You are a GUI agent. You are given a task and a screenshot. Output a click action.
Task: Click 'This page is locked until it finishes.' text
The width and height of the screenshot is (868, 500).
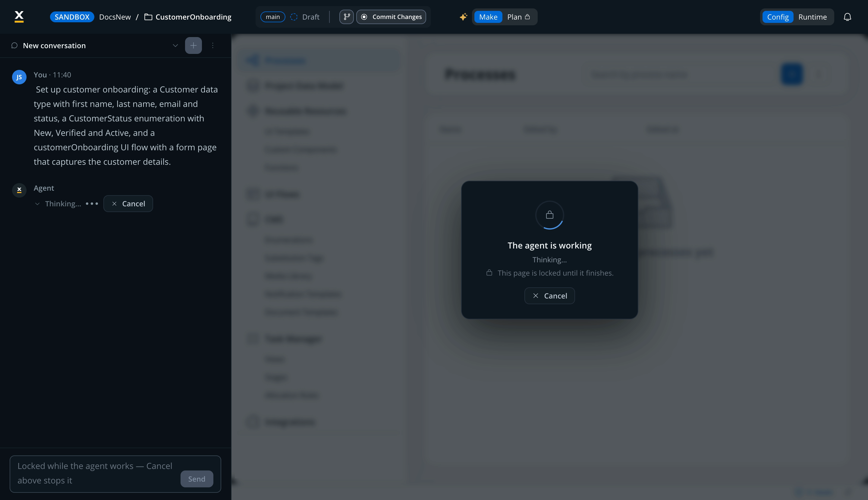pyautogui.click(x=555, y=273)
